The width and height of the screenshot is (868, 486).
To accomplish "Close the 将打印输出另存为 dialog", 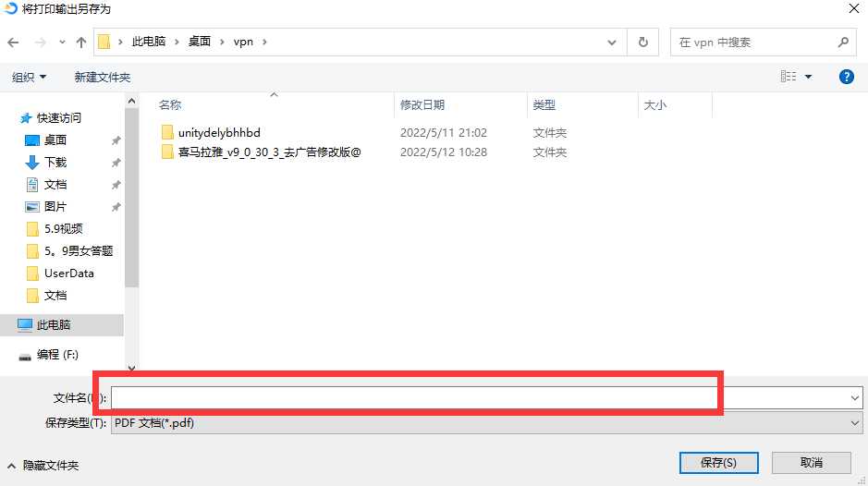I will point(853,9).
